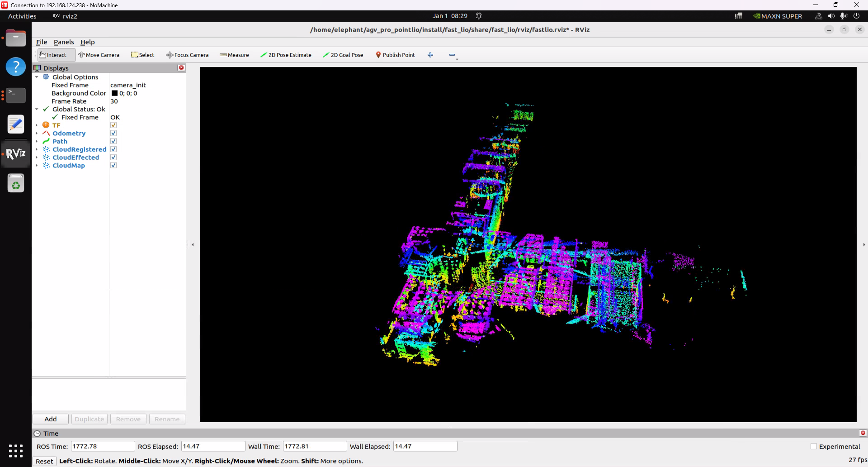Click the CloudMap point cloud icon
This screenshot has width=868, height=467.
pyautogui.click(x=46, y=166)
